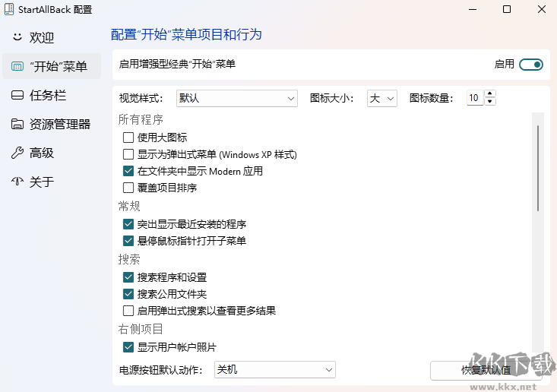Click the smiley icon beside 欢迎
557x392 pixels.
[17, 37]
